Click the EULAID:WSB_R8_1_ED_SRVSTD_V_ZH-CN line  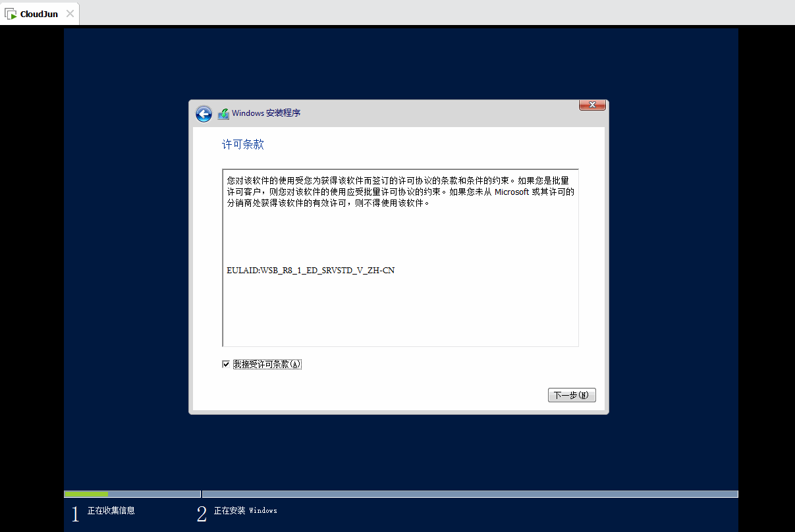(x=310, y=271)
